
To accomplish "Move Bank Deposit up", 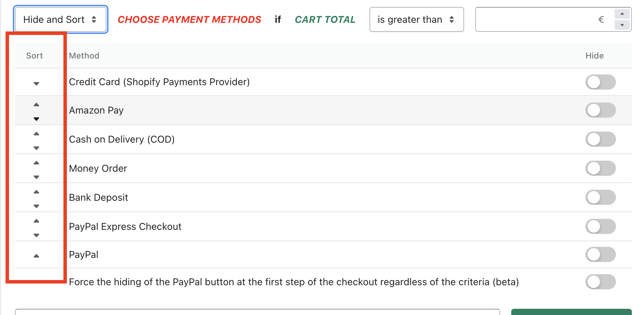I will click(36, 192).
